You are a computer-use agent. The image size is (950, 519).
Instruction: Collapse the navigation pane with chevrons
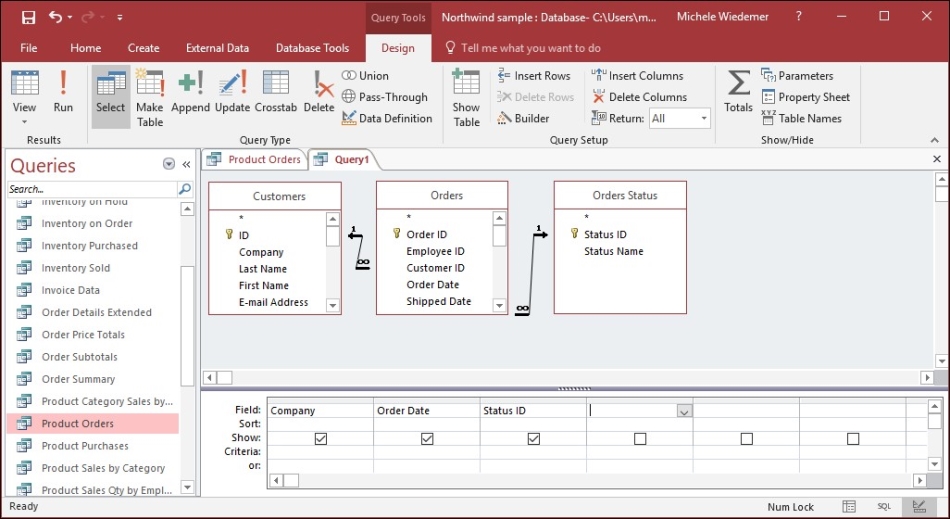[x=186, y=164]
